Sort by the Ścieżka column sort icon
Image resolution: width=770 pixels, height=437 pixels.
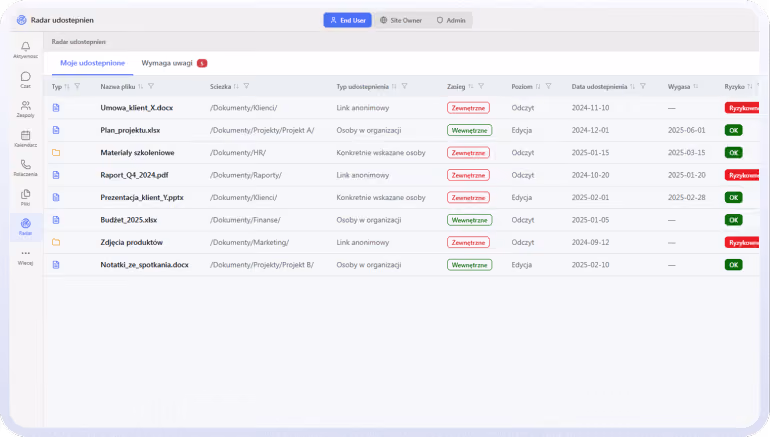click(x=236, y=86)
